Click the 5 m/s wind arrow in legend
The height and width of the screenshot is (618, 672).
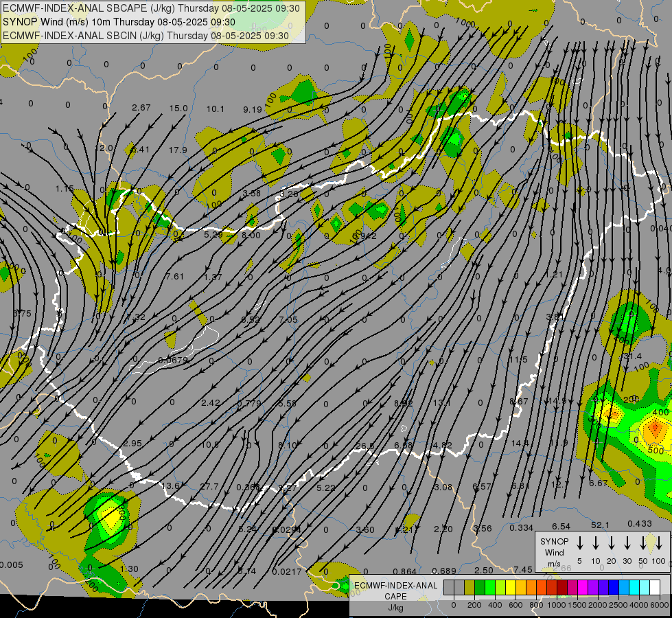coord(579,543)
